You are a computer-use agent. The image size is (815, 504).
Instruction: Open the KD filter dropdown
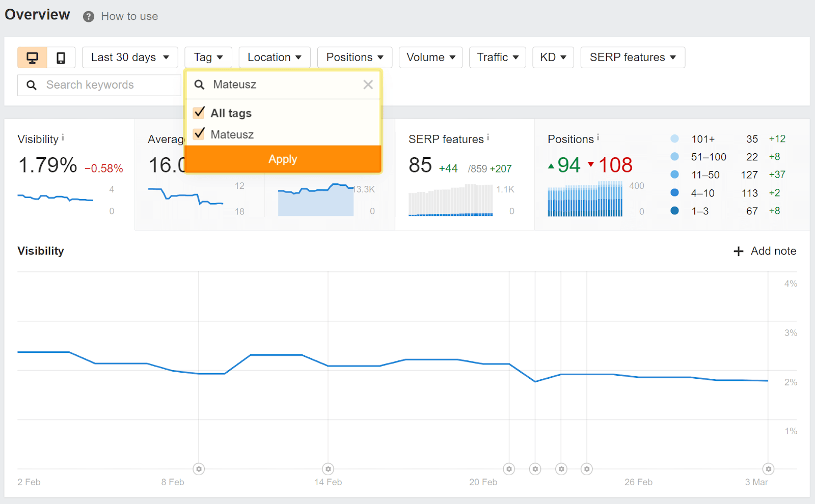(553, 57)
